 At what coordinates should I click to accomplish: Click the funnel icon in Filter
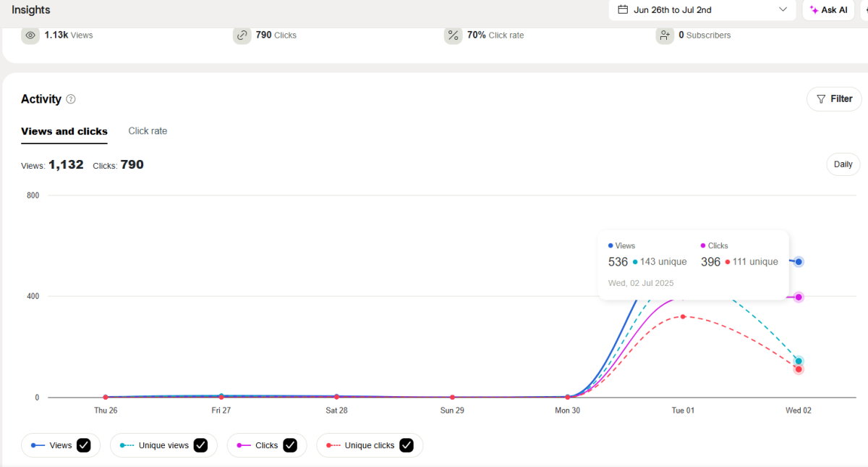(821, 99)
